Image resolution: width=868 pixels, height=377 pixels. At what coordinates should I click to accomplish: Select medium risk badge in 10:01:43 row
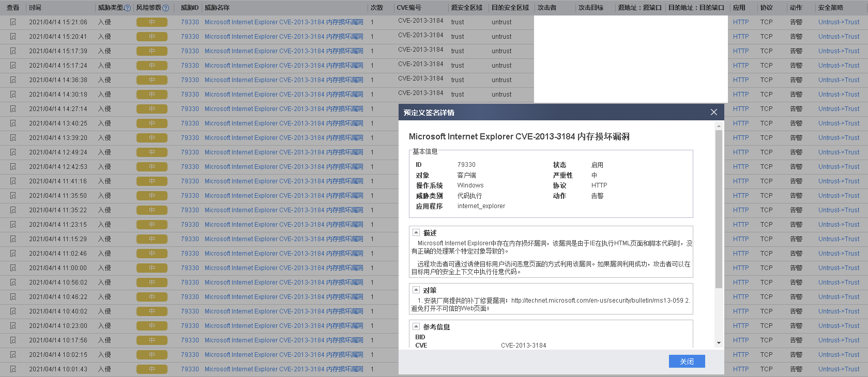pos(152,369)
